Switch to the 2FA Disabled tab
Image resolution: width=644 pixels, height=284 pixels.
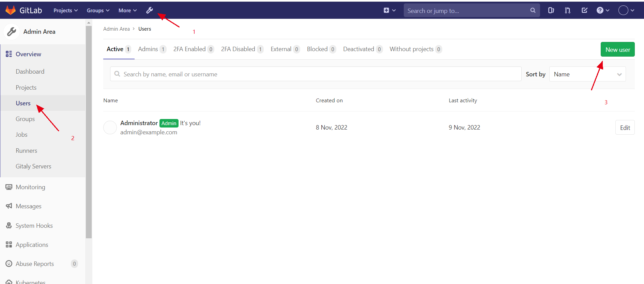(x=242, y=49)
